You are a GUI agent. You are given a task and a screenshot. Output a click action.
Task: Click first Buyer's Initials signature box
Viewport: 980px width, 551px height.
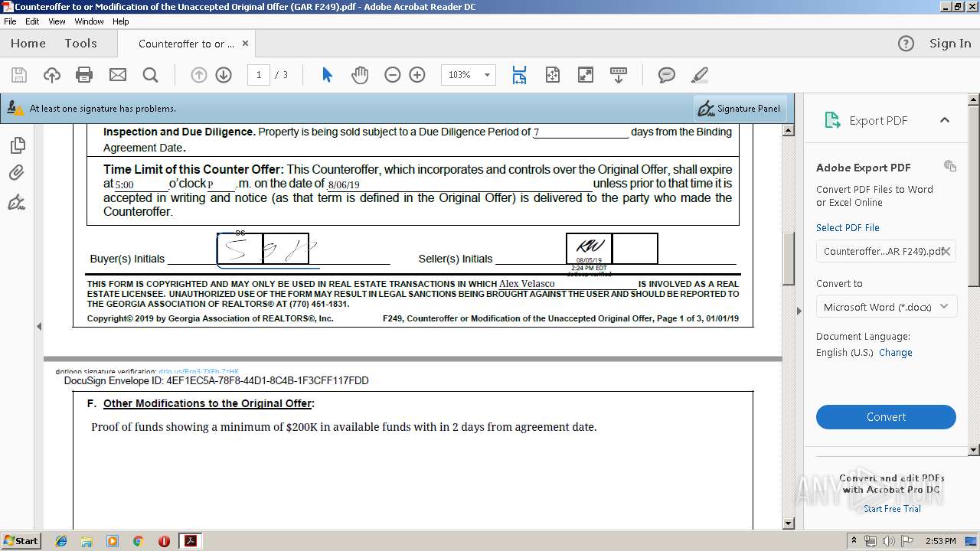tap(240, 249)
